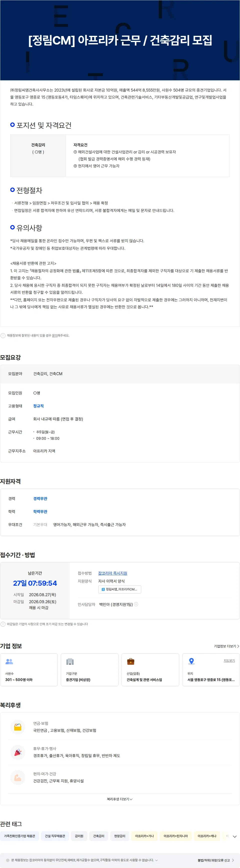The height and width of the screenshot is (868, 240).
Task: Click 학력무관 education link
Action: (x=40, y=512)
